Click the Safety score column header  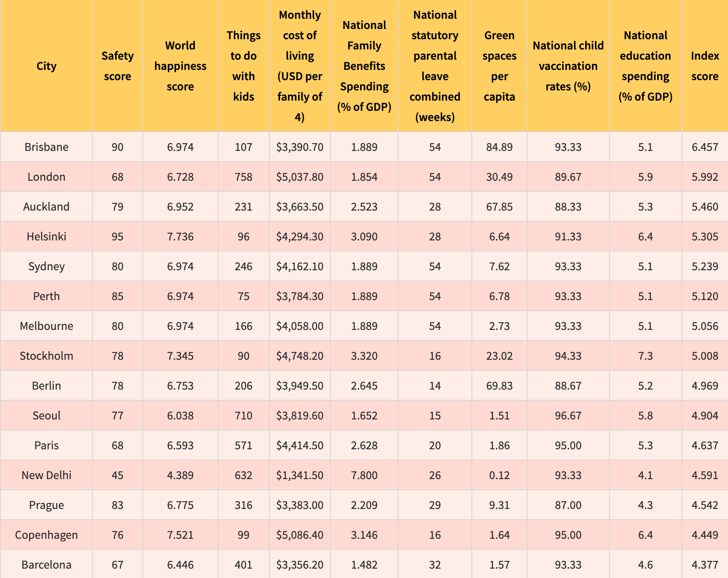pos(118,66)
